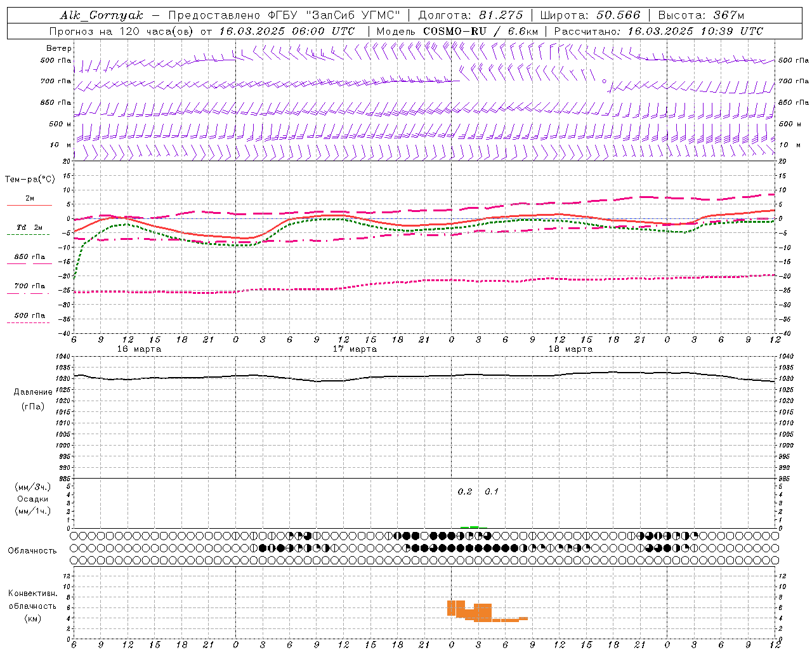Click the date label 16 марта

pos(139,349)
